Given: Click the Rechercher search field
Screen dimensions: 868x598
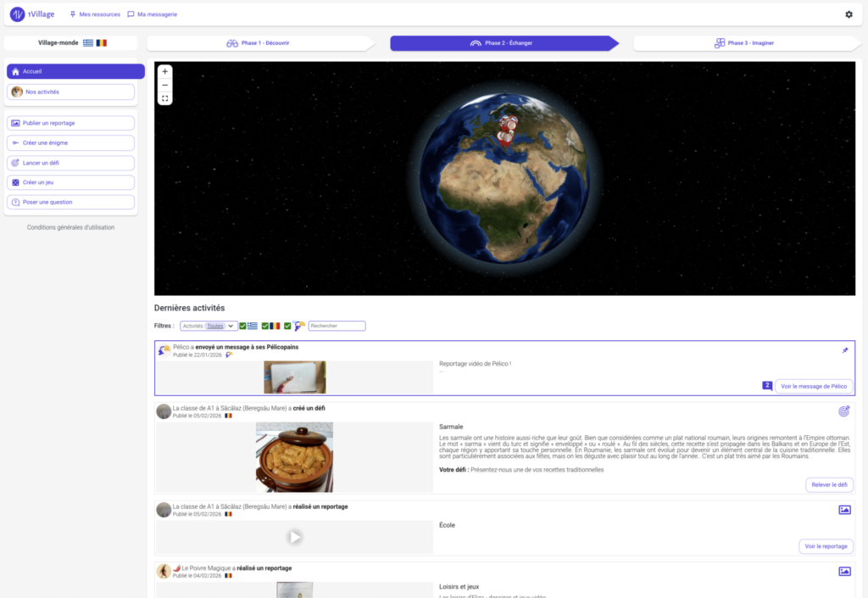Looking at the screenshot, I should (337, 326).
